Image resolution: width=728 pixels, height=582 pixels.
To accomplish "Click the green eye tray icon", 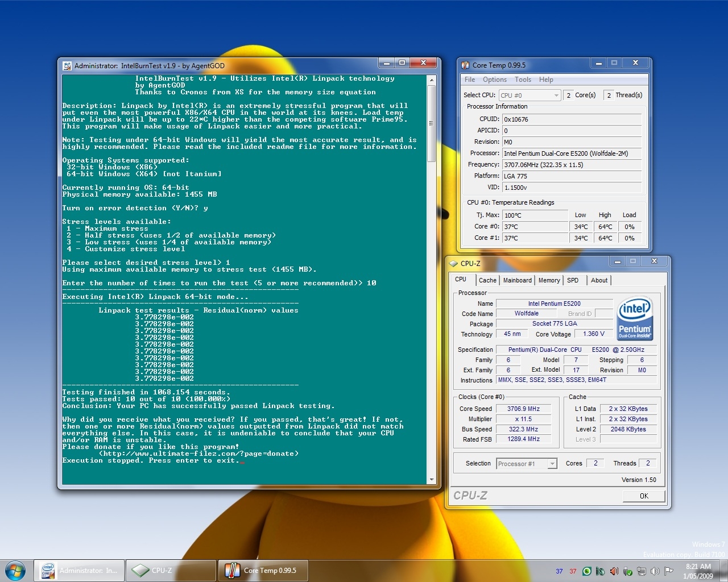I will click(587, 571).
